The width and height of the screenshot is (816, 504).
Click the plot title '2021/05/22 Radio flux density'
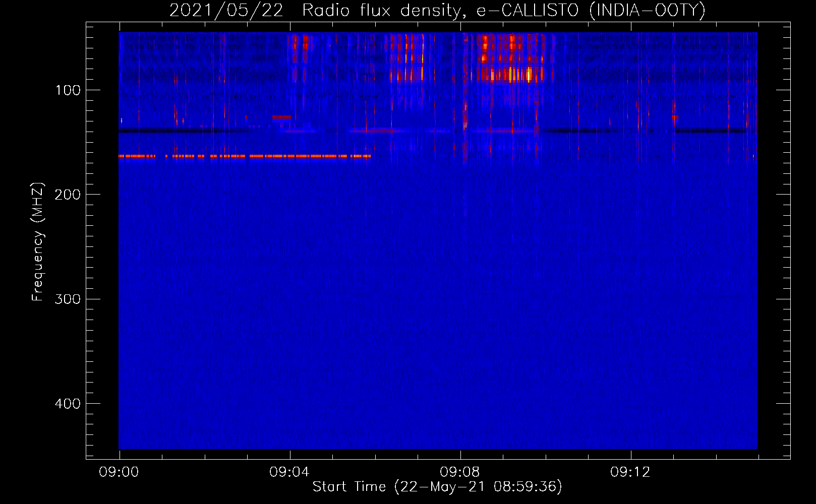[x=314, y=10]
